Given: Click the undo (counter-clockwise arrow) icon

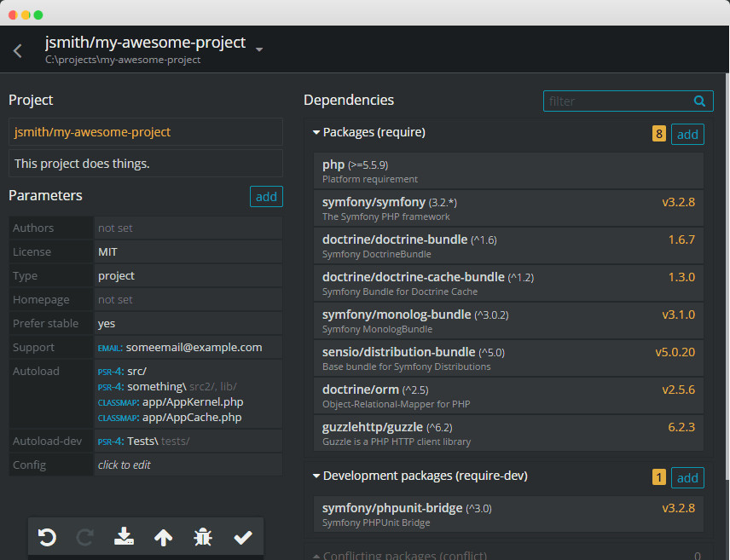Looking at the screenshot, I should pyautogui.click(x=47, y=537).
